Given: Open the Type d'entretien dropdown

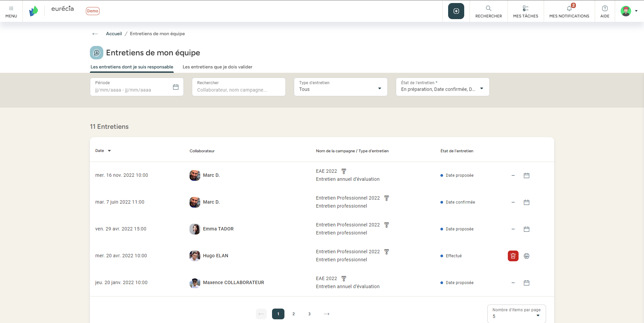Looking at the screenshot, I should [379, 88].
